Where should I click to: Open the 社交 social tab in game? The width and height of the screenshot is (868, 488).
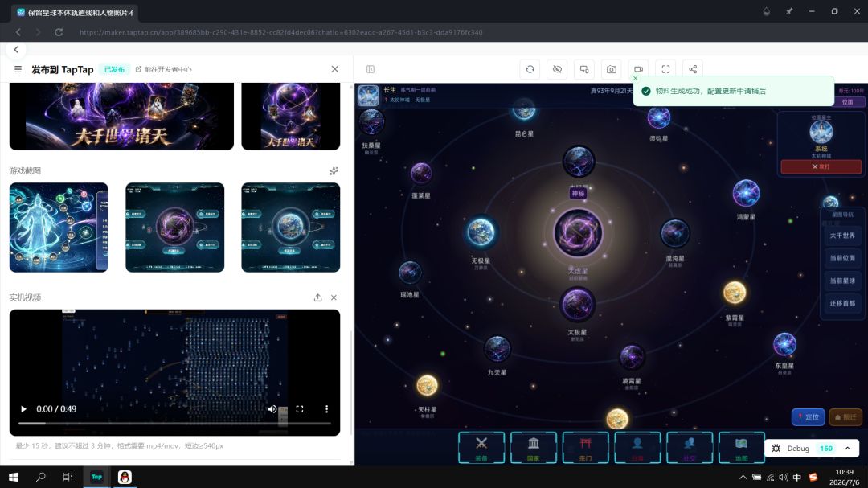coord(690,448)
